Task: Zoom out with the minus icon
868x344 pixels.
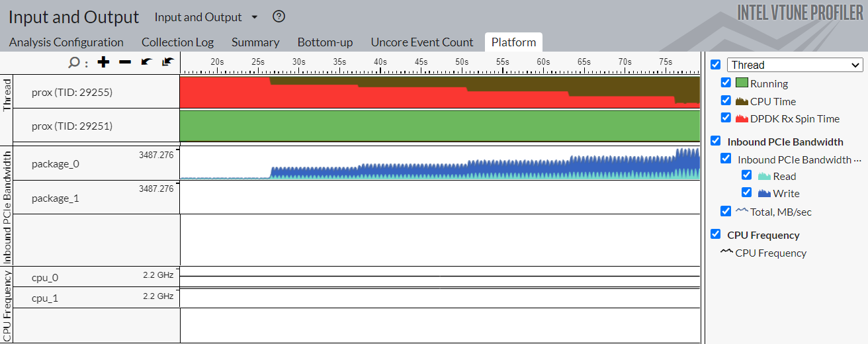Action: pos(125,62)
